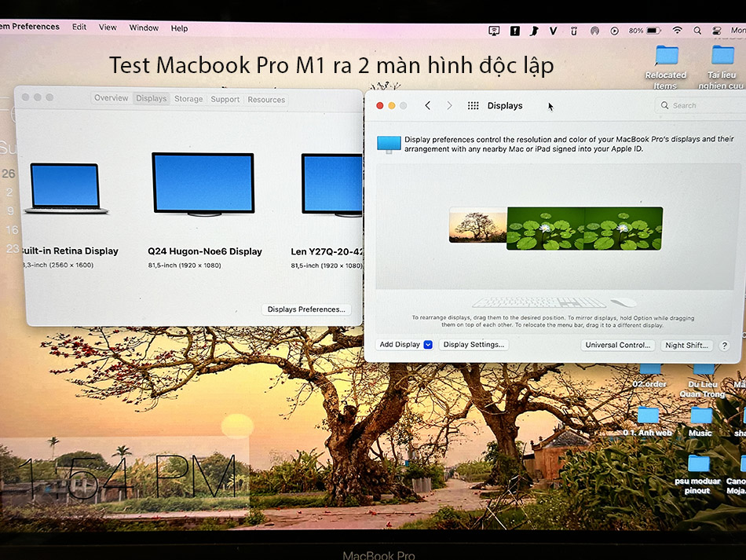This screenshot has width=746, height=560.
Task: Switch to the Overview tab
Action: (x=111, y=98)
